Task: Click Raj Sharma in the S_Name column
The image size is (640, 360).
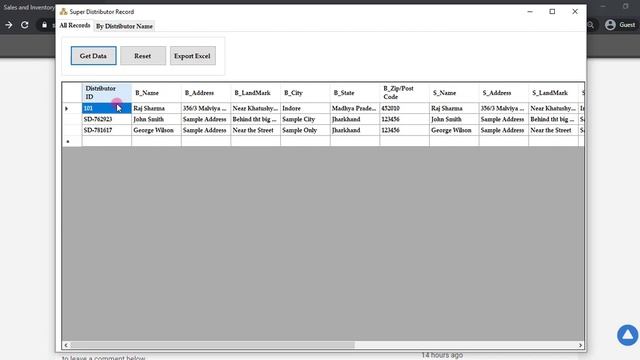Action: (454, 108)
